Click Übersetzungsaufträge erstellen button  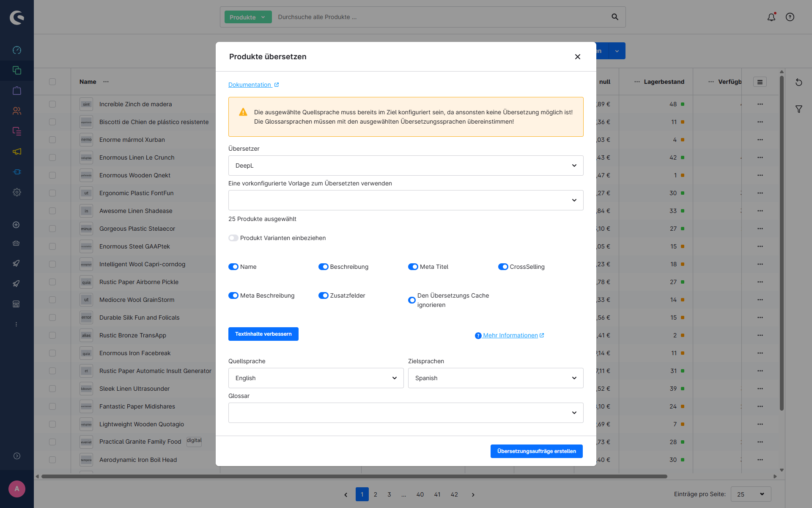536,451
